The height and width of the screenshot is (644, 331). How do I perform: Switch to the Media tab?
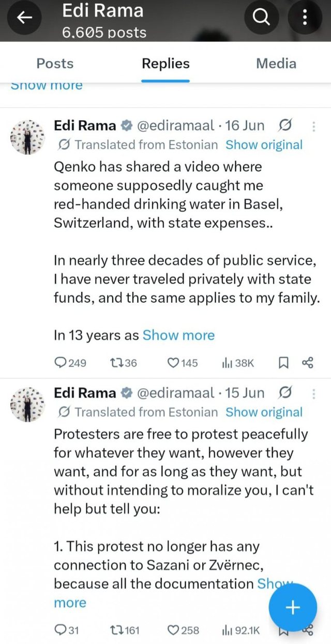tap(276, 64)
